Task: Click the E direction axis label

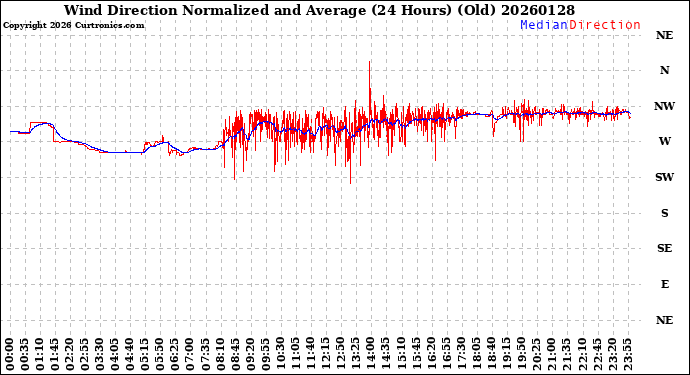Action: coord(664,284)
